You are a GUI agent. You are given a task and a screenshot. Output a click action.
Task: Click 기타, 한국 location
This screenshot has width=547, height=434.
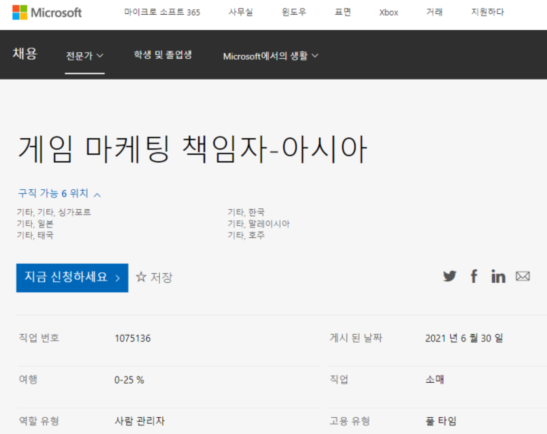click(246, 212)
